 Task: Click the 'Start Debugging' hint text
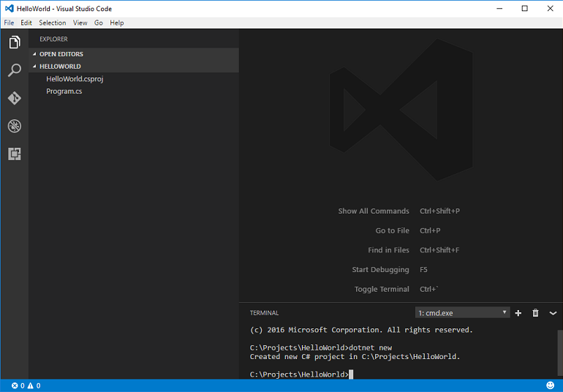(380, 269)
